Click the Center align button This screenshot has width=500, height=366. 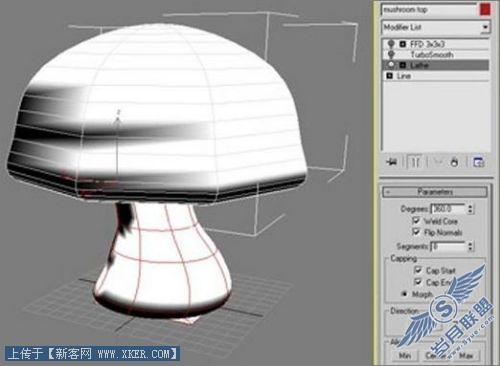click(437, 356)
